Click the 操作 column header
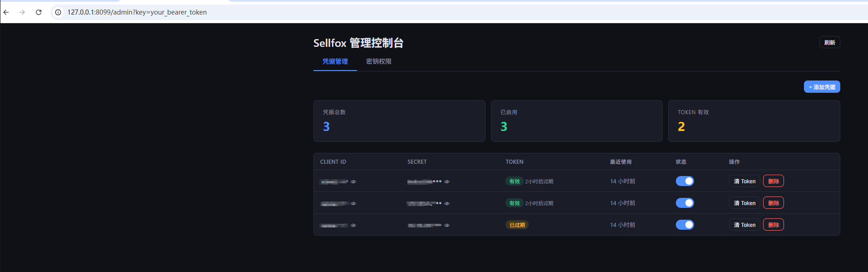This screenshot has width=868, height=272. [734, 162]
